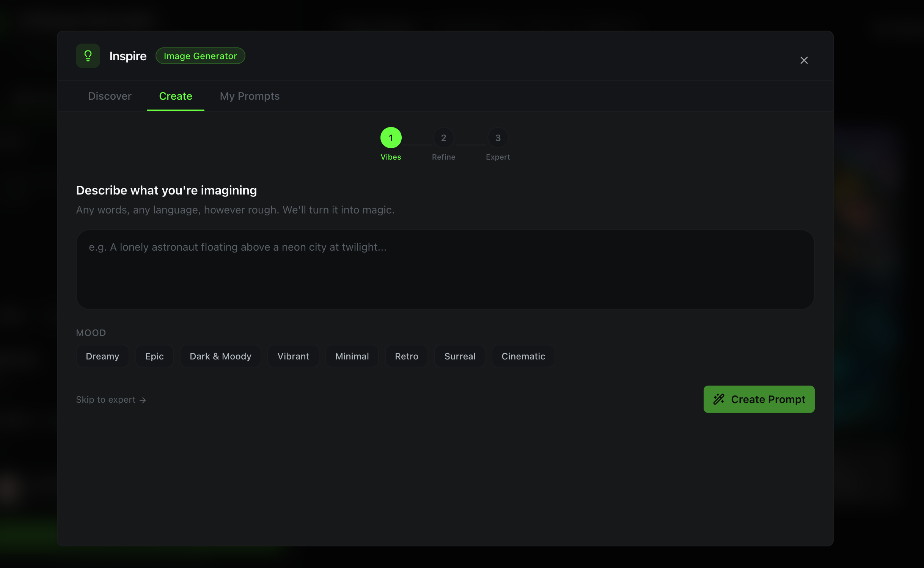924x568 pixels.
Task: Enable the Dark & Moody mood
Action: [x=220, y=356]
